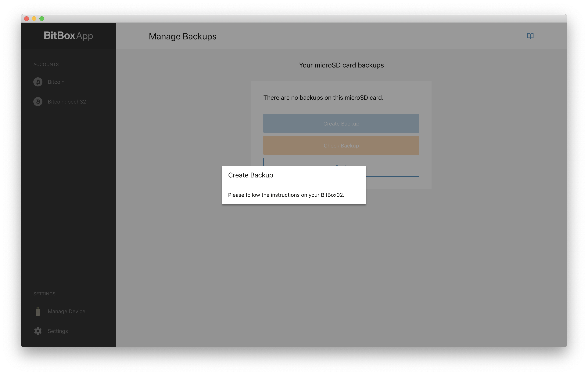
Task: Click the ACCOUNTS section label
Action: pyautogui.click(x=46, y=64)
